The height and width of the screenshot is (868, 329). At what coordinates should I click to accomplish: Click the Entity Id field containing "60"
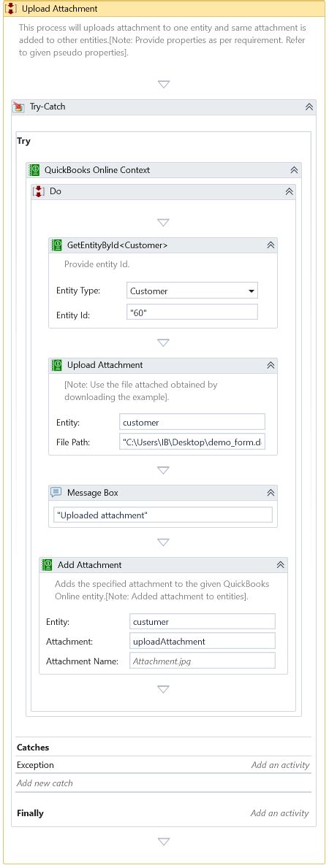coord(192,312)
